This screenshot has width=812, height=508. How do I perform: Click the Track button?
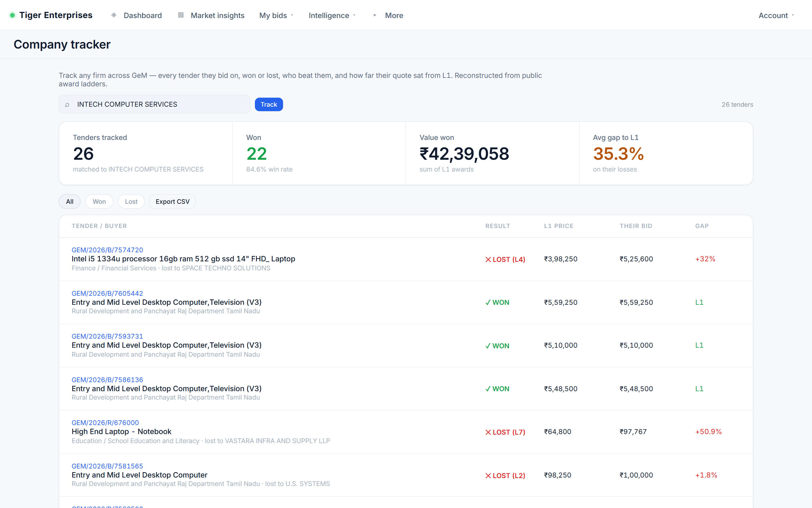269,104
